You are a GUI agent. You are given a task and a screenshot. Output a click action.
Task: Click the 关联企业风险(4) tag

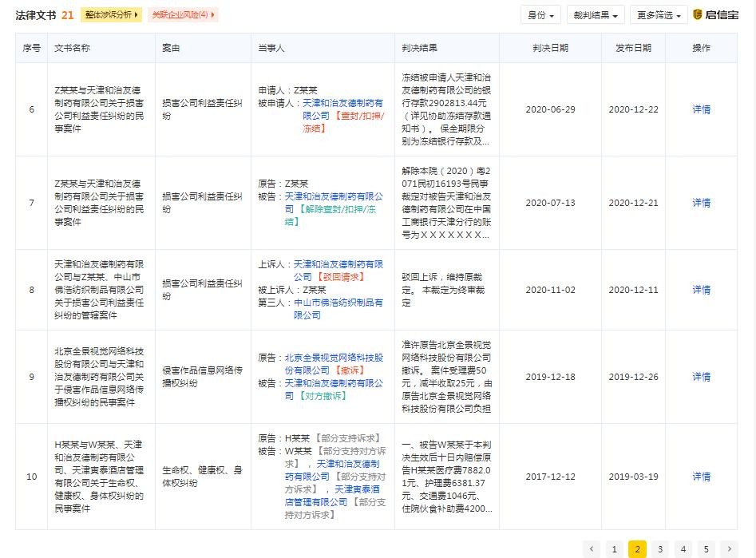click(x=184, y=15)
